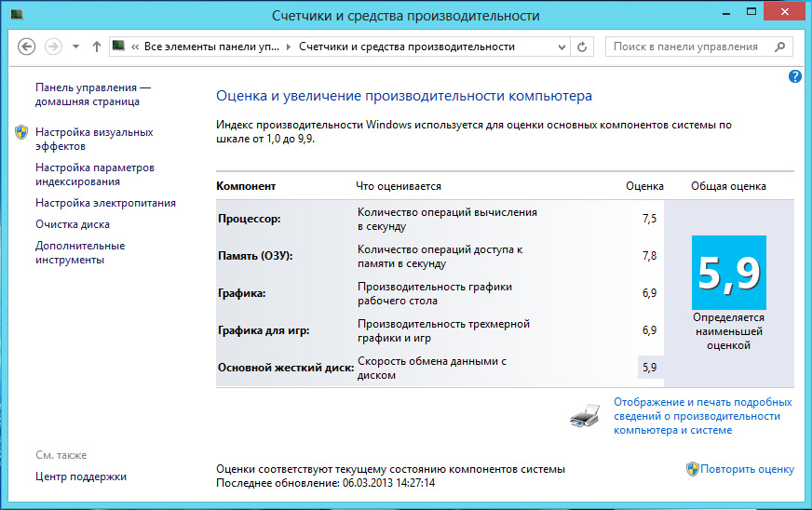Open 'Отображение и печать подробных сведений' link

coord(702,416)
